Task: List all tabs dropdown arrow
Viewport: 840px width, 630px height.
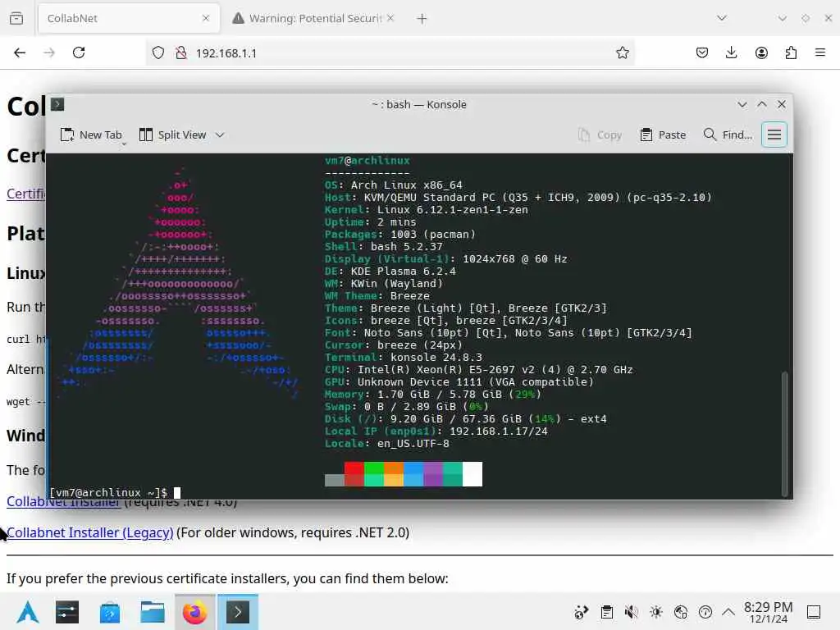Action: 722,18
